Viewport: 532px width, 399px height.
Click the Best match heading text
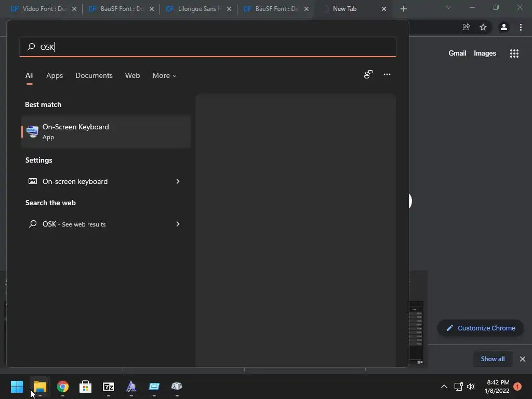click(43, 104)
